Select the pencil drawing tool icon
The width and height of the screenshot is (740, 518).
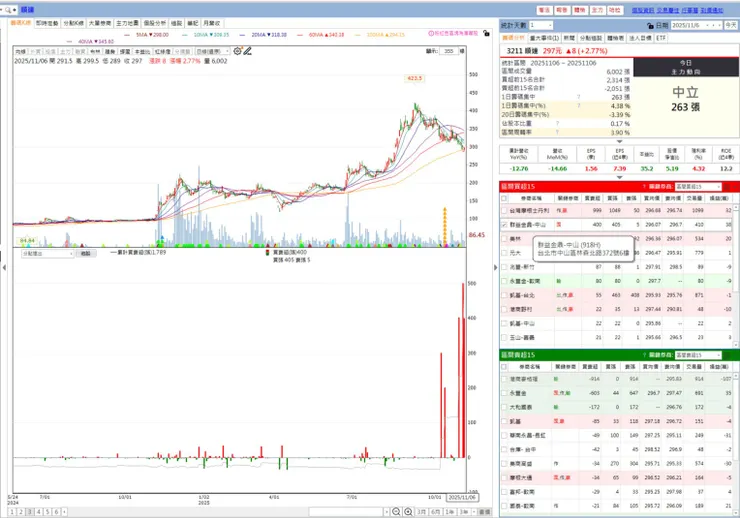[x=247, y=51]
